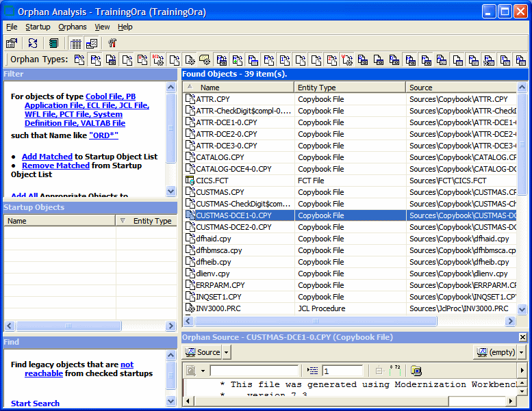Click the tools and options toolbar icon

[112, 43]
